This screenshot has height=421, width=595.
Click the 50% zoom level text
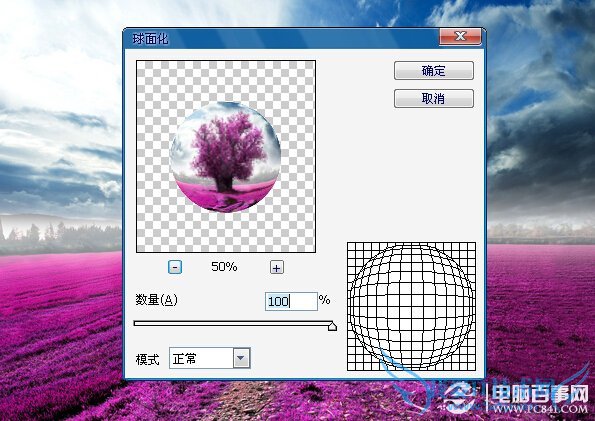pyautogui.click(x=224, y=267)
